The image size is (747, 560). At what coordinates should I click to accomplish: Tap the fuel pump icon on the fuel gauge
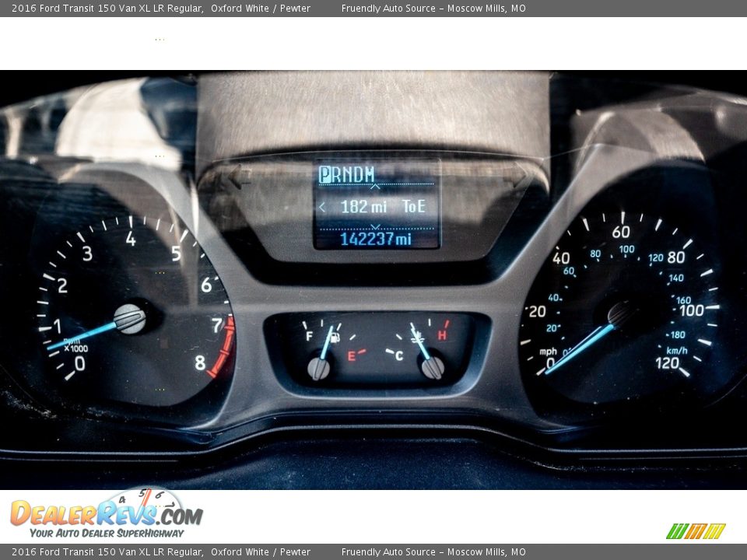coord(335,338)
